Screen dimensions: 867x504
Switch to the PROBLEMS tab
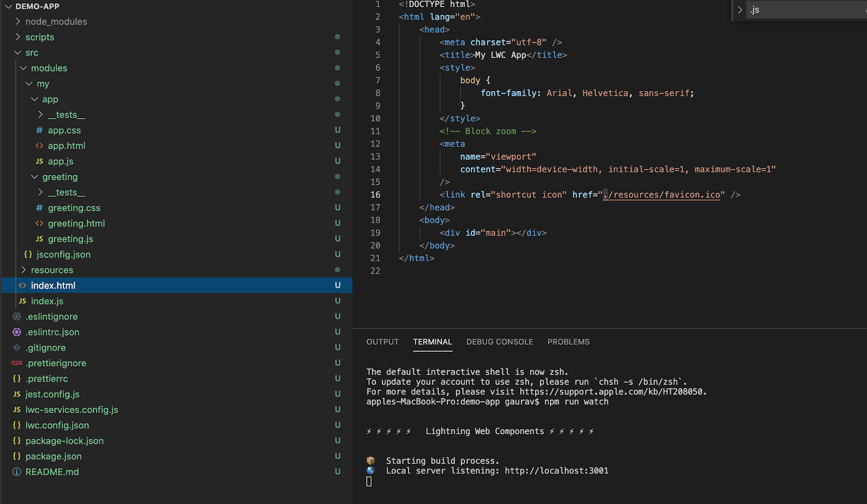[568, 342]
